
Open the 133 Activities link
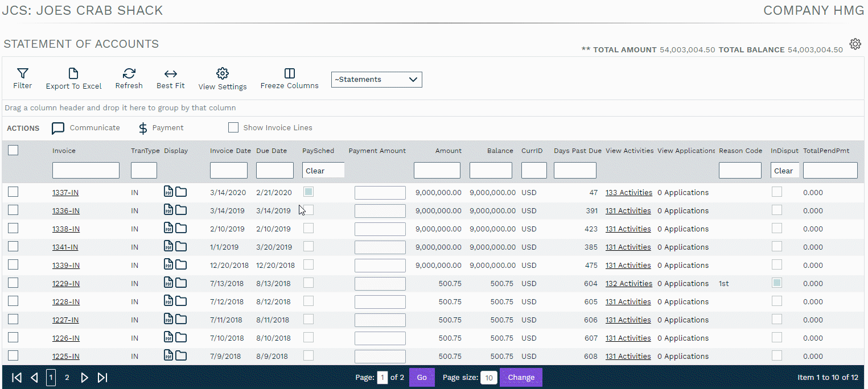[x=628, y=193]
